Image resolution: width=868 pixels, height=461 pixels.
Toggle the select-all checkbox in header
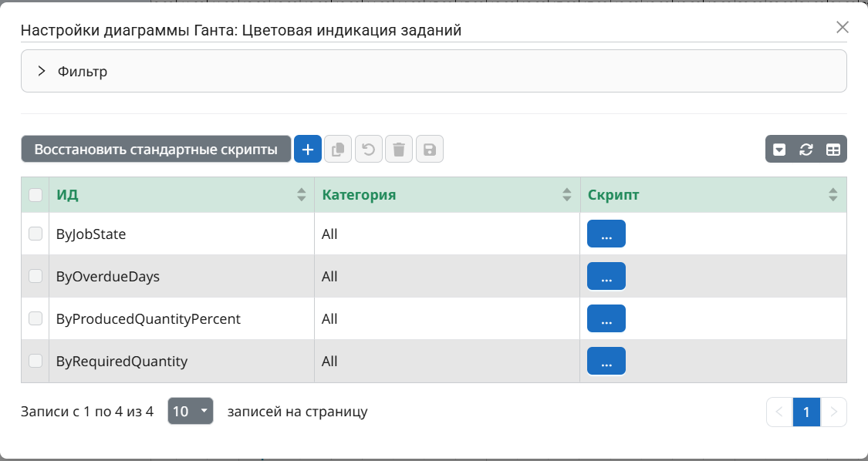pyautogui.click(x=35, y=195)
